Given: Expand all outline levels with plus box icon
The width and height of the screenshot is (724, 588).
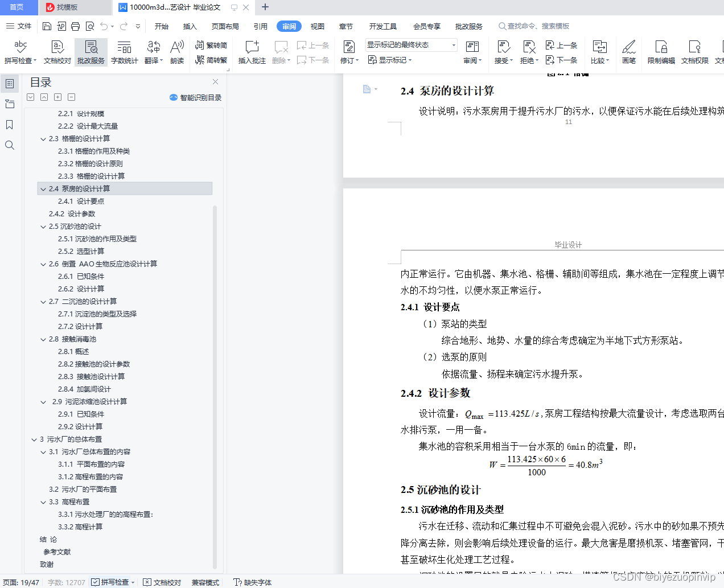Looking at the screenshot, I should point(57,97).
